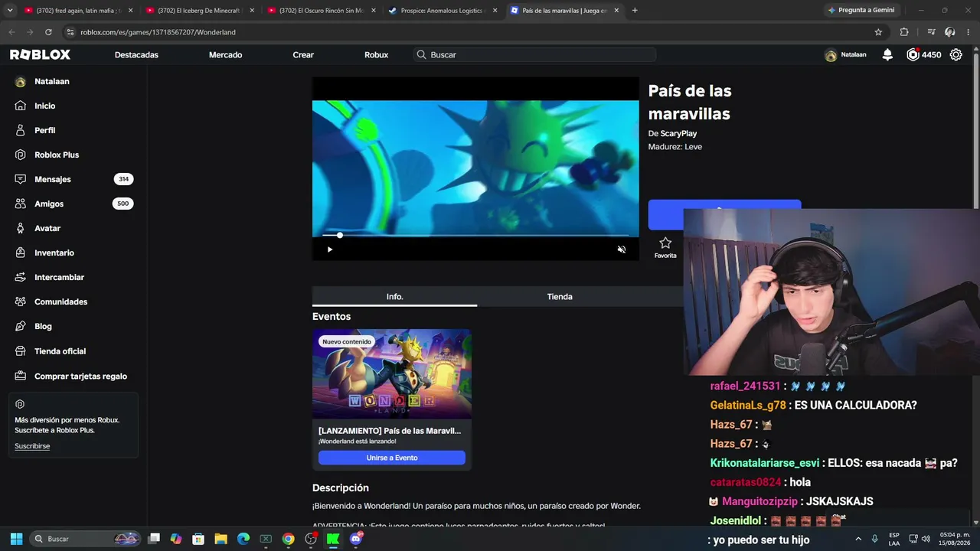Open the Wonderland event thumbnail image

tap(392, 374)
